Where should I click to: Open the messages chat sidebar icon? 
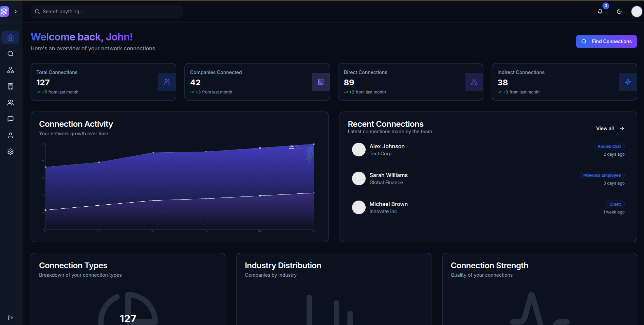click(11, 119)
